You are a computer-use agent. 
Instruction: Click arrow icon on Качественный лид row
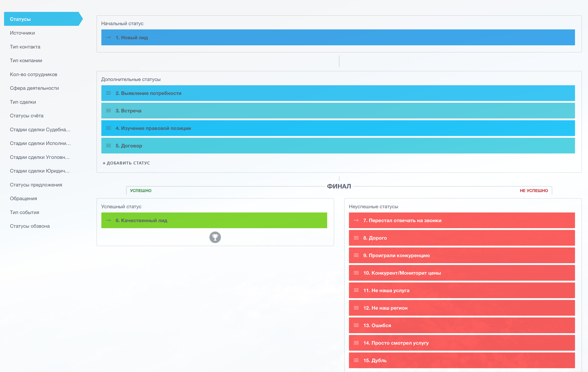(x=108, y=220)
